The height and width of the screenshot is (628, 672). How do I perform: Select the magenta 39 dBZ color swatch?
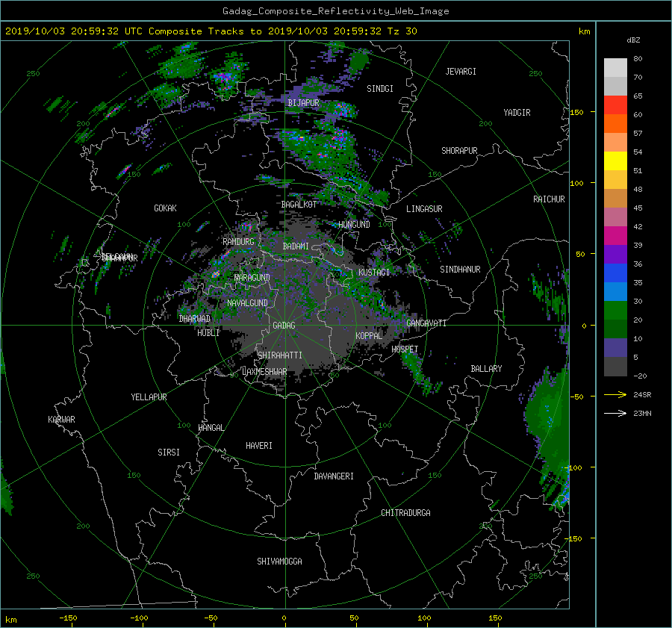pos(615,236)
